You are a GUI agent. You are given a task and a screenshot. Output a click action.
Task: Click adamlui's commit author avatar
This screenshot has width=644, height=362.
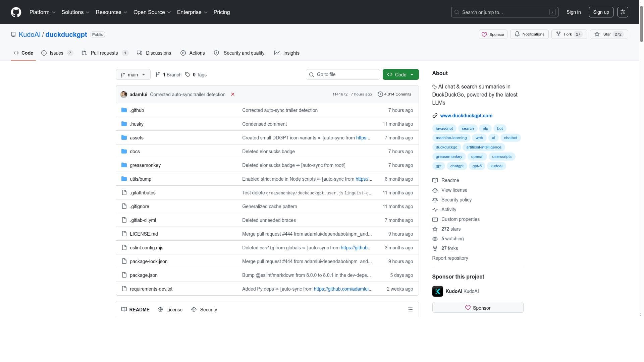[x=124, y=94]
